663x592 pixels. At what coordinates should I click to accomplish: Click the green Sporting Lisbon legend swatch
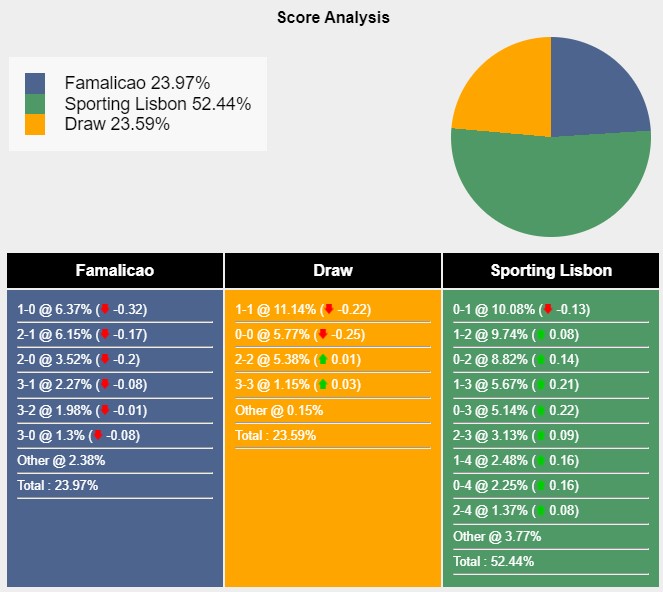(x=35, y=104)
